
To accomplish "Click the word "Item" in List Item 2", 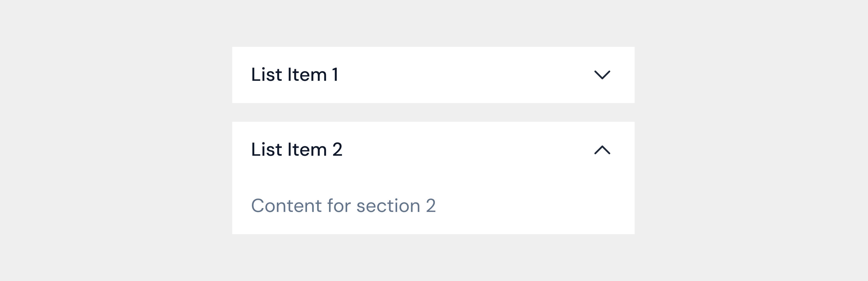I will click(x=307, y=150).
